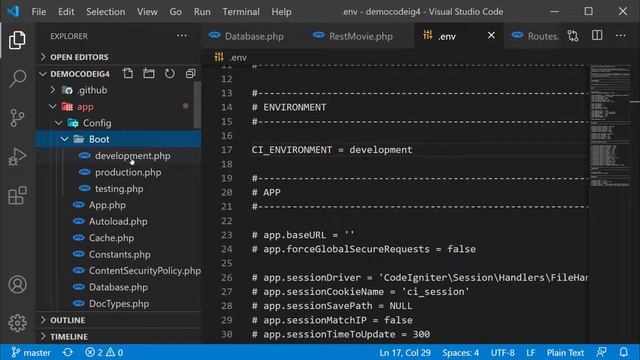Open the Explorer view in activity bar

click(17, 40)
